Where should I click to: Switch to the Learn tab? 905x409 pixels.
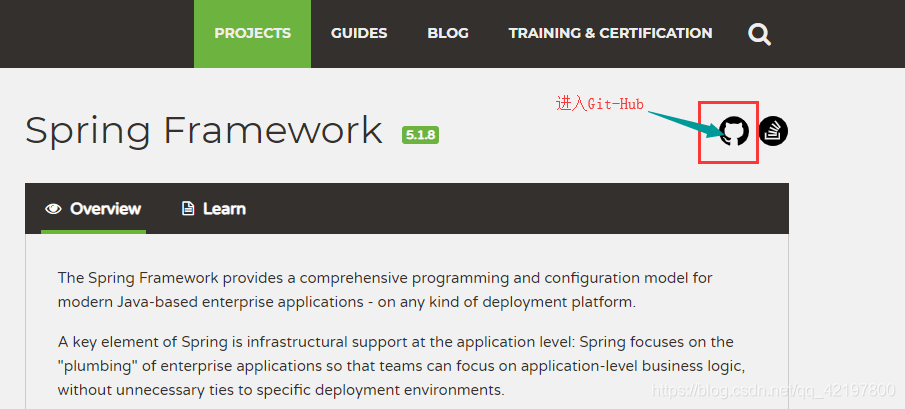[214, 209]
